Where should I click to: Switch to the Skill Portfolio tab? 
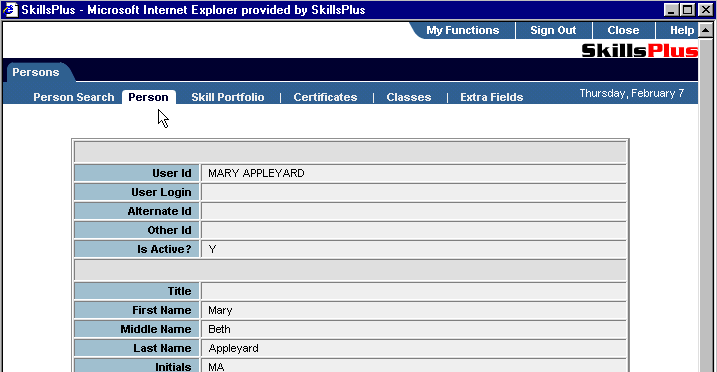point(228,97)
